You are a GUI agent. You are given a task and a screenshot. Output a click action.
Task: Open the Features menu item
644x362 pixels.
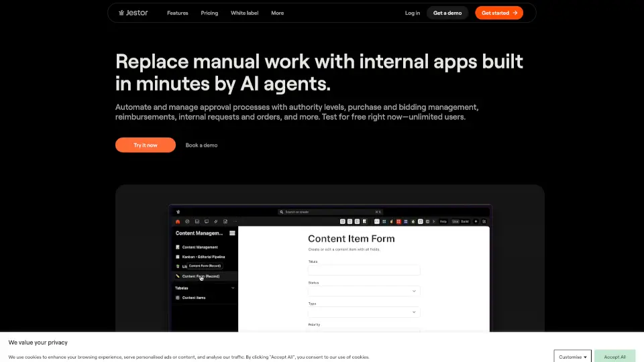tap(177, 13)
